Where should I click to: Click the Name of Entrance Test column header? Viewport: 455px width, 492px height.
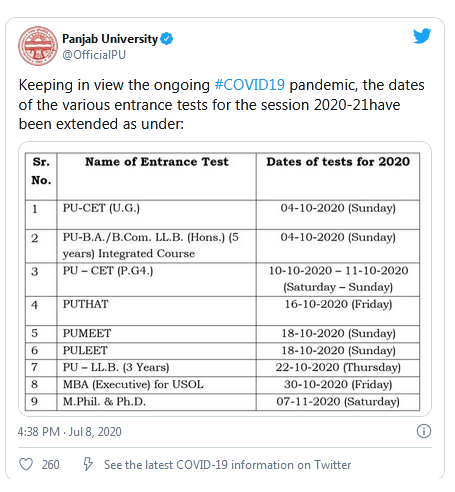tap(157, 162)
